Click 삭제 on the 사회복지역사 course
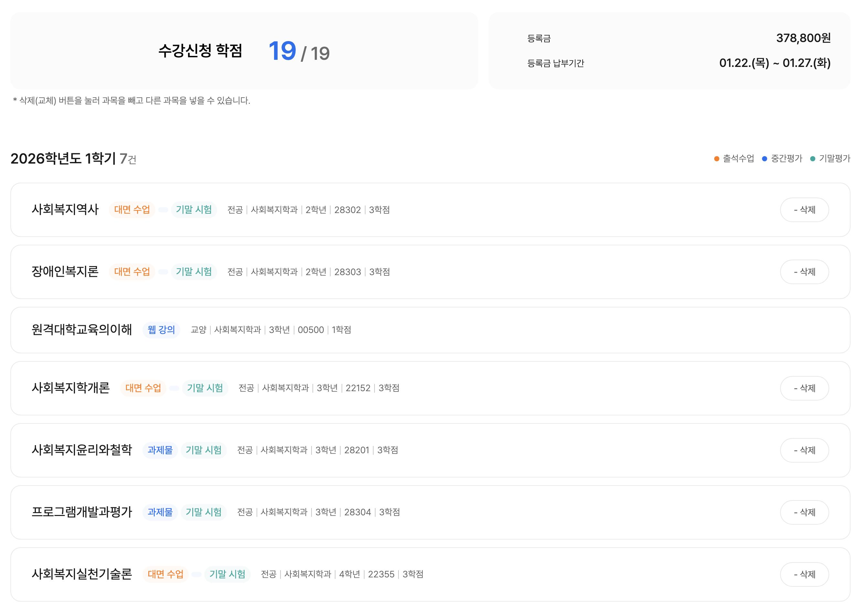This screenshot has height=611, width=868. (804, 210)
